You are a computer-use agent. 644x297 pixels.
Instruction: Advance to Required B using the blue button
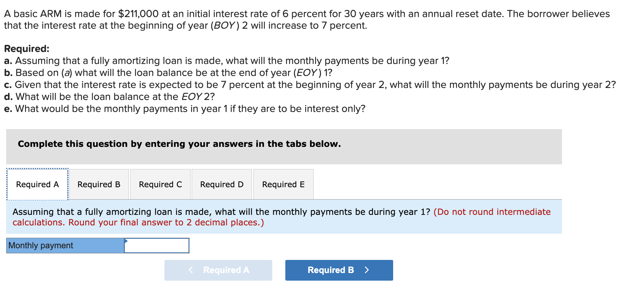click(339, 270)
